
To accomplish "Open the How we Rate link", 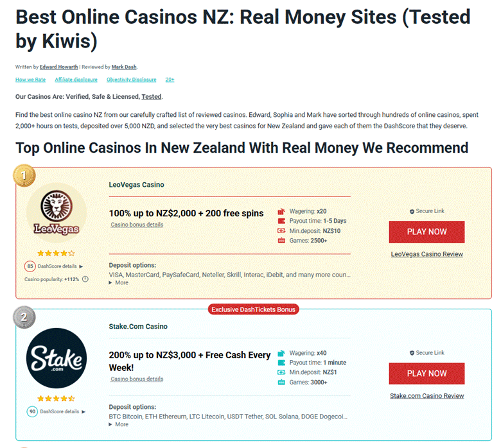I will pyautogui.click(x=30, y=80).
